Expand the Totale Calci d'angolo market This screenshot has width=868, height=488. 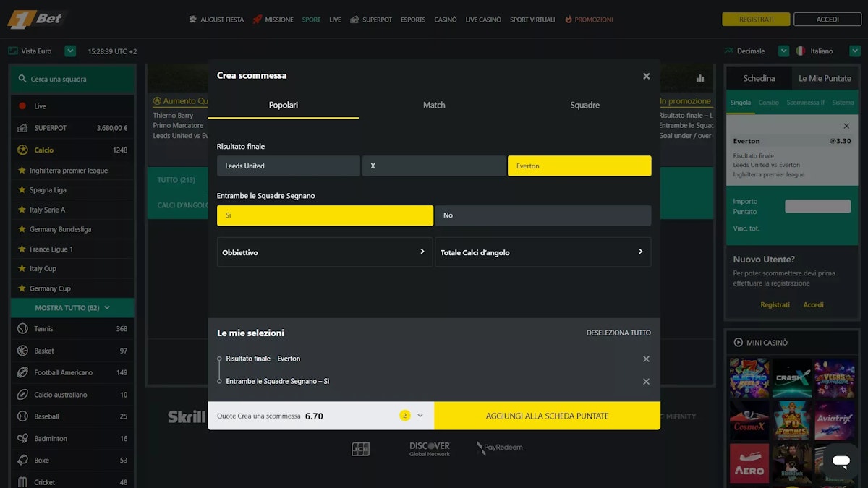(x=543, y=252)
